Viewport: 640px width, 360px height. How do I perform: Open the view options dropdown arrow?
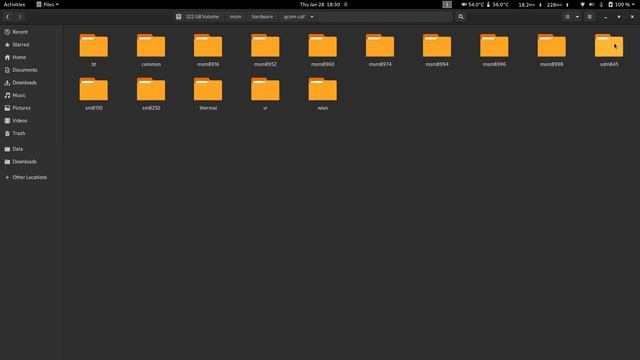577,17
